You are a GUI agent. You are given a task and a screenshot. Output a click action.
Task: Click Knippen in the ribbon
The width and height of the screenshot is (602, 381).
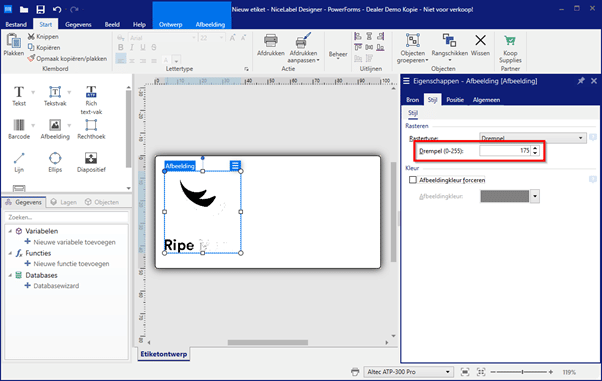[x=43, y=36]
